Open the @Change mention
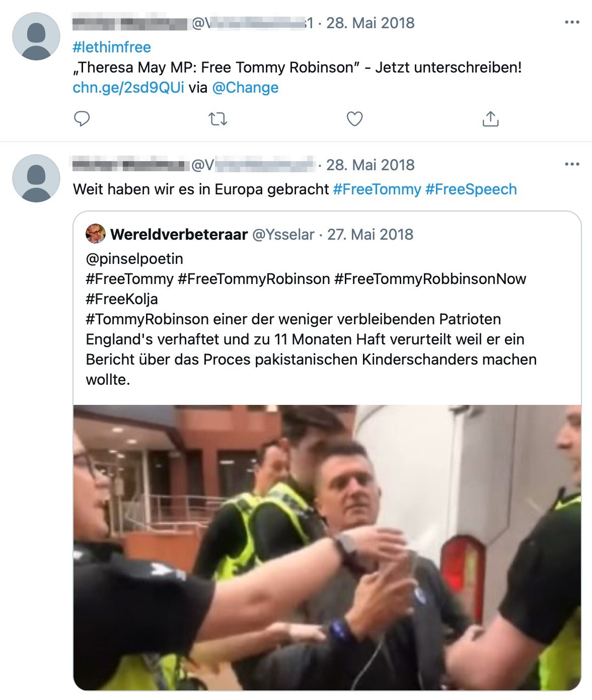The width and height of the screenshot is (592, 700). coord(245,88)
